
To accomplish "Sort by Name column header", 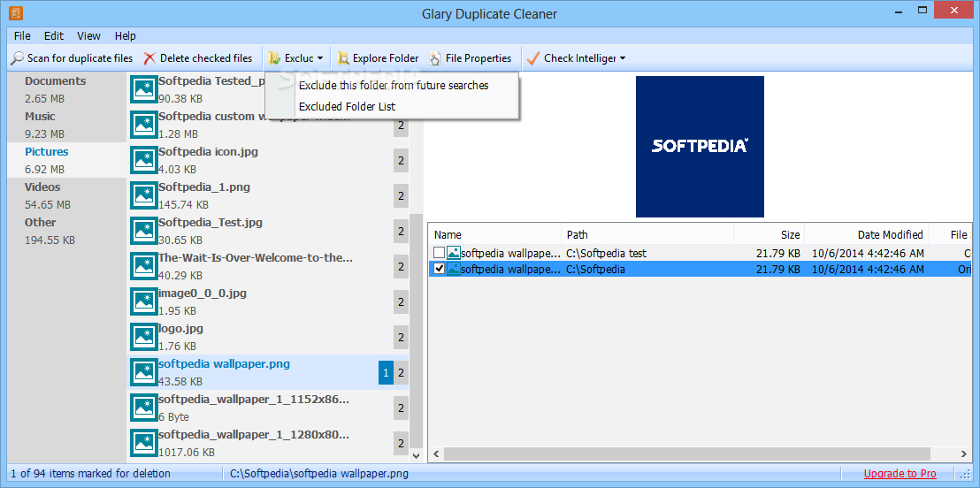I will (494, 234).
